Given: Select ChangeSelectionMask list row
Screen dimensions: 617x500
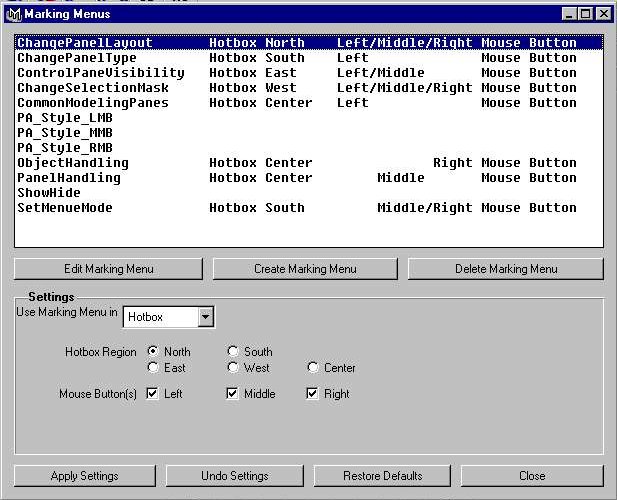Looking at the screenshot, I should tap(309, 88).
